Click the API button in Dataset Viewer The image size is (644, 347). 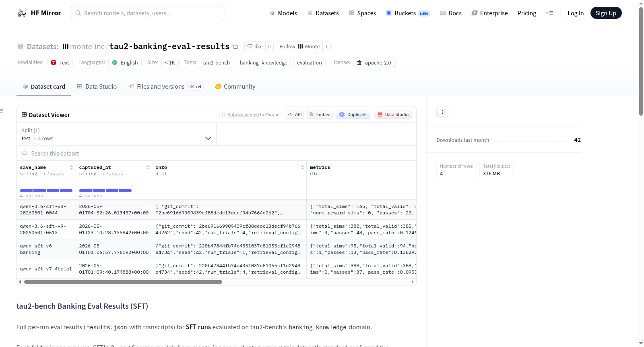click(x=295, y=114)
